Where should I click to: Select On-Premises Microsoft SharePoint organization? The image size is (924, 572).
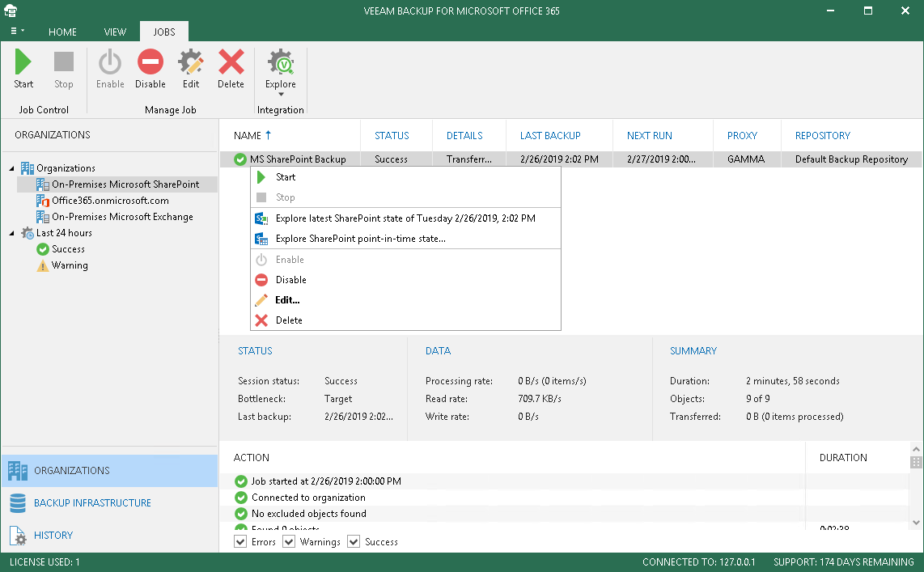[125, 184]
